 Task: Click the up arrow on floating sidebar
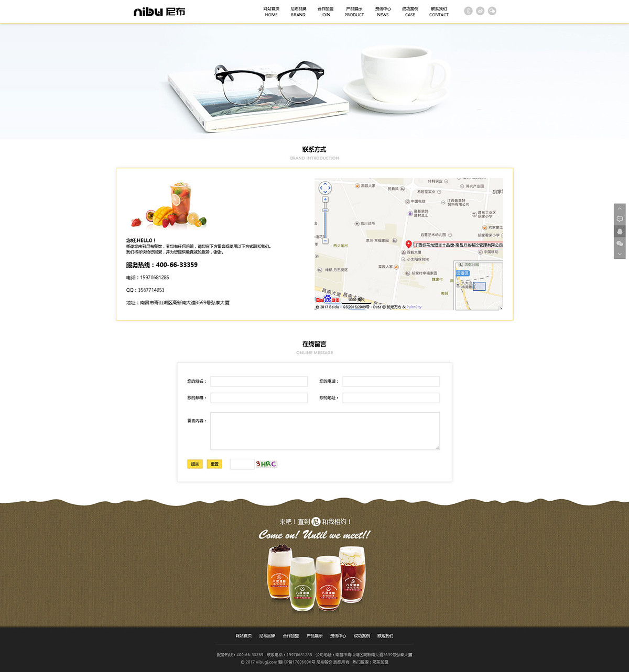click(620, 208)
